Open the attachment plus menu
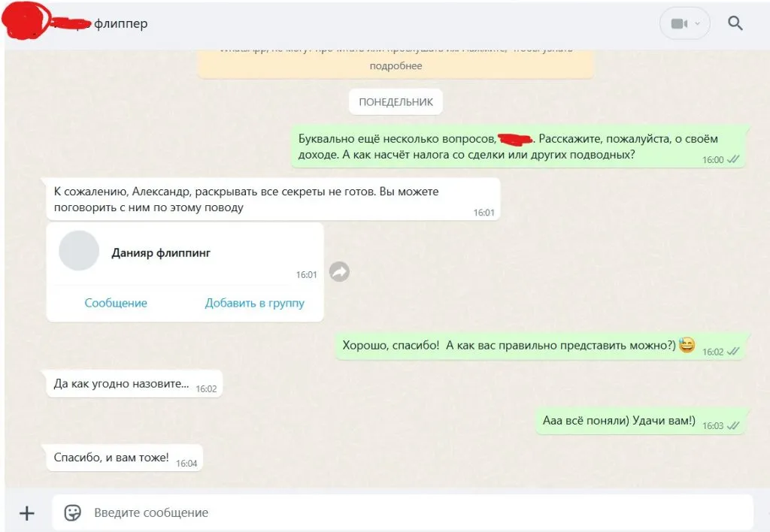Viewport: 770px width, 532px height. tap(26, 513)
